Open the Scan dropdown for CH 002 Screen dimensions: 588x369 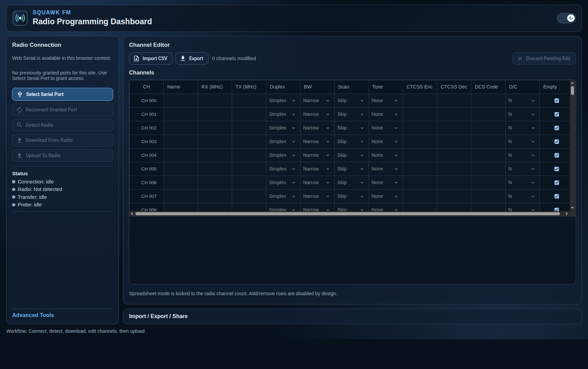(x=351, y=128)
